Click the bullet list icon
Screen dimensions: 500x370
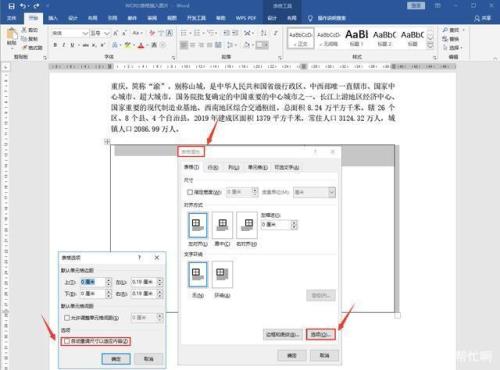pyautogui.click(x=184, y=33)
